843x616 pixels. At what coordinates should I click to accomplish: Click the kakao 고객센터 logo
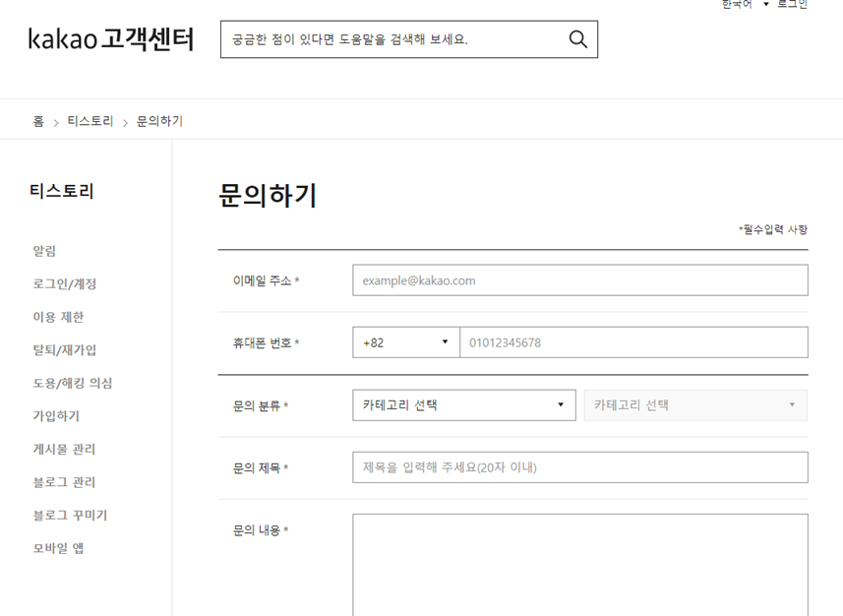tap(111, 39)
